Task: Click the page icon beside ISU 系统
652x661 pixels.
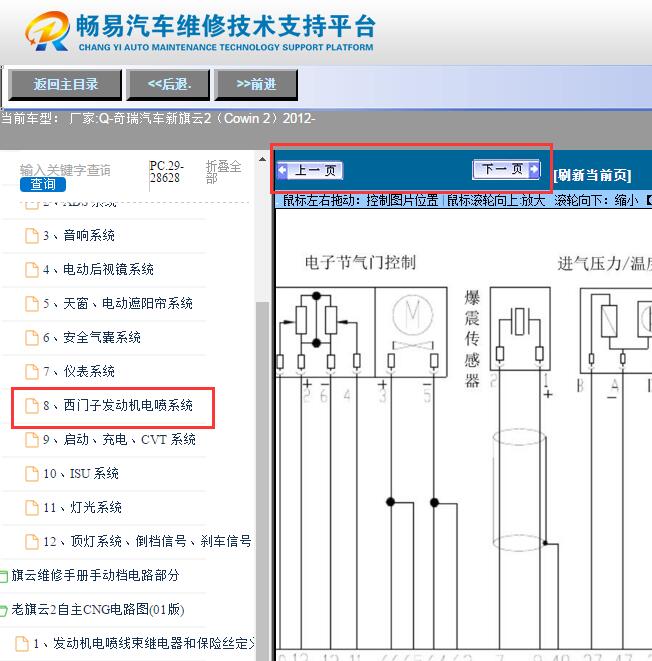Action: 32,474
